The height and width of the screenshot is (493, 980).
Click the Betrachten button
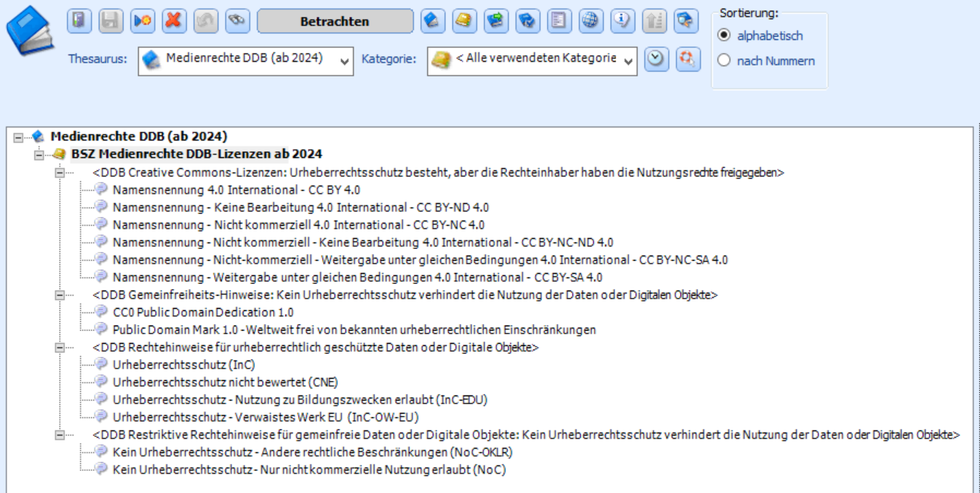[x=335, y=21]
